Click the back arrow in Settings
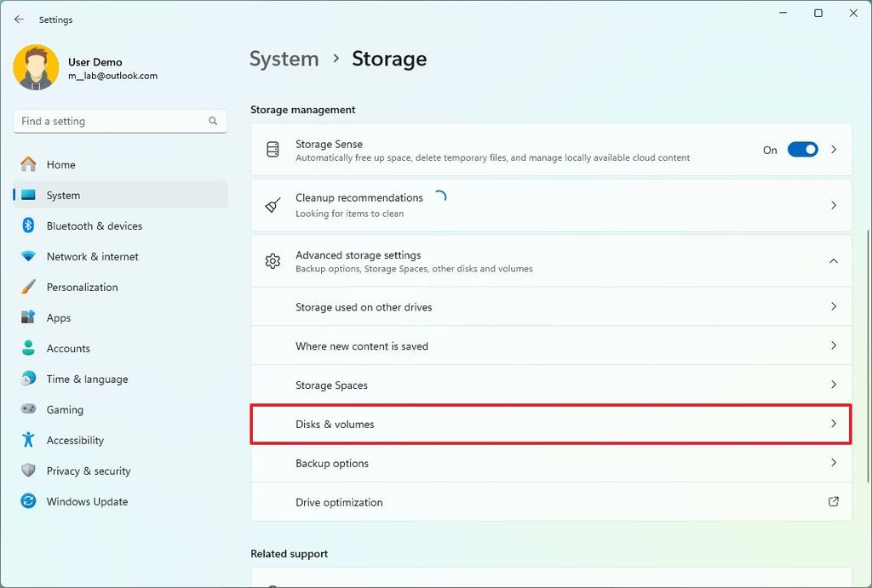Image resolution: width=872 pixels, height=588 pixels. [x=19, y=20]
